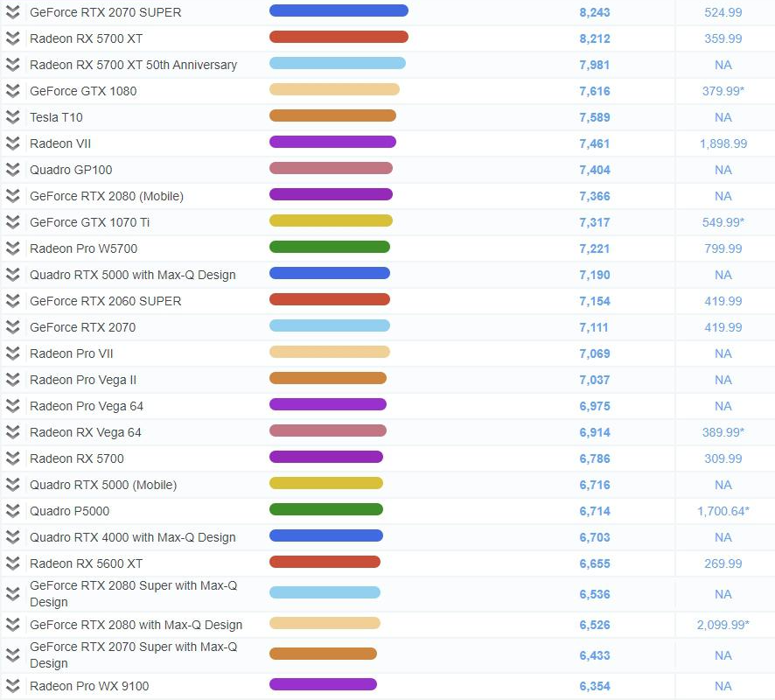Click the NA price for Radeon Pro WX 9100
Screen dimensions: 775x700
click(723, 686)
